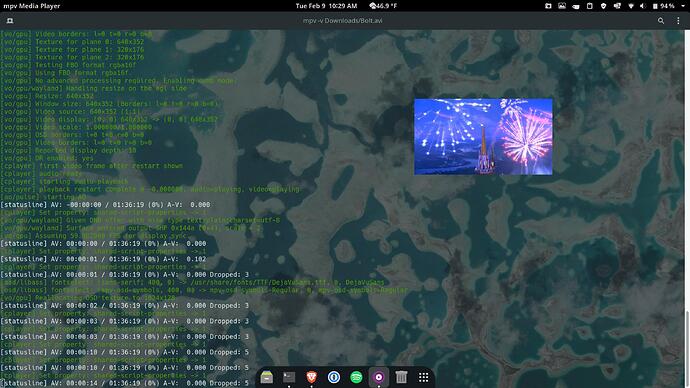Click the shield tray icon in the top bar

(x=603, y=6)
